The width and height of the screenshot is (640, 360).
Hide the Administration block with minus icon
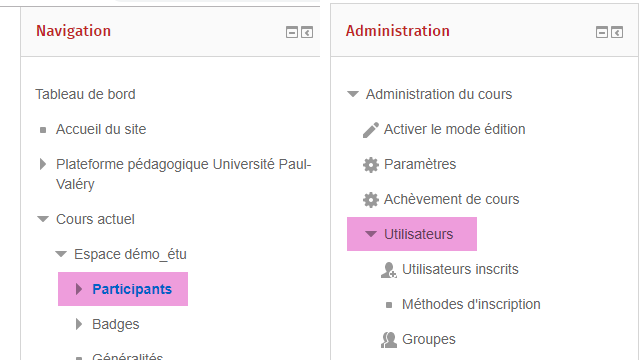click(x=602, y=32)
